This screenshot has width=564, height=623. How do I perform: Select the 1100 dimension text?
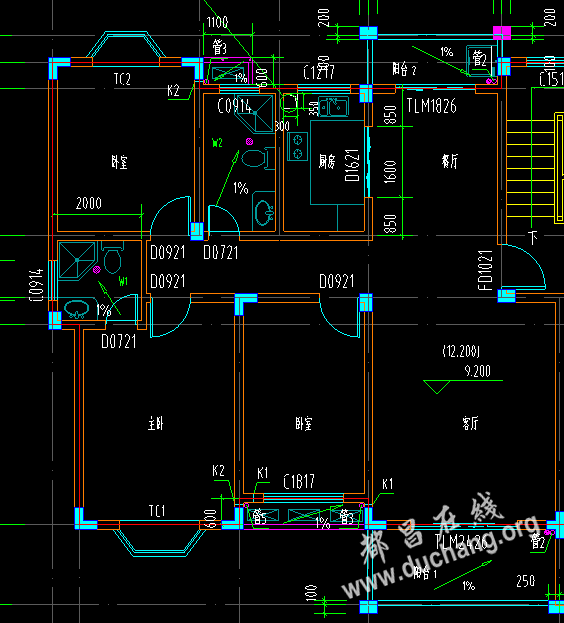tap(218, 22)
